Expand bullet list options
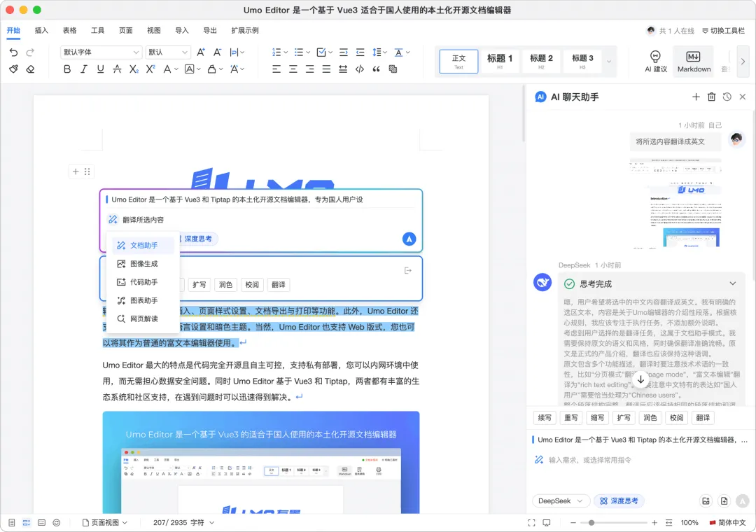This screenshot has height=532, width=756. pos(308,52)
